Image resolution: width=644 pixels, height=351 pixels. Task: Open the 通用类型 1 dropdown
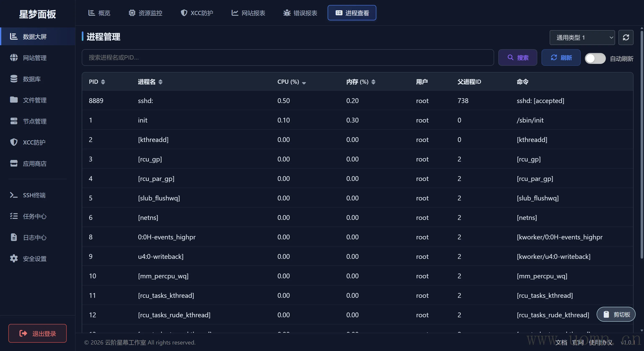[x=582, y=37]
